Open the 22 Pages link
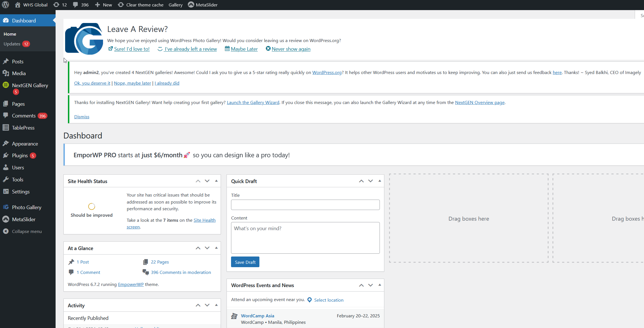 [x=160, y=262]
